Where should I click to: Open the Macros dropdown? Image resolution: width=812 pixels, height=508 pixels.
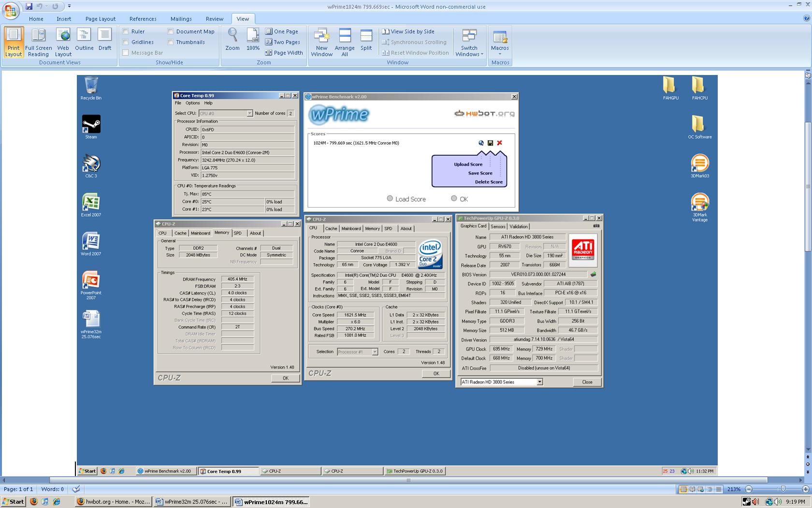click(500, 42)
